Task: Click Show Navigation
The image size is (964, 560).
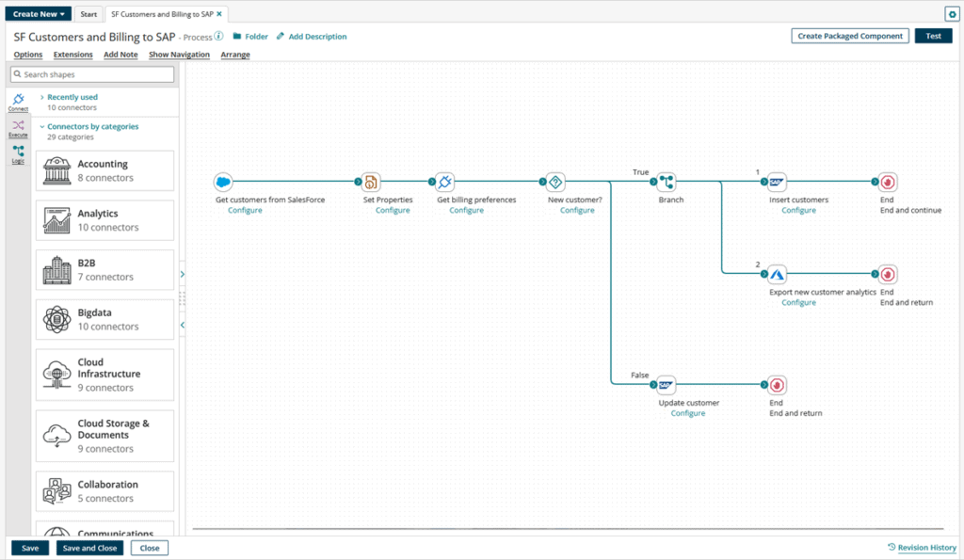Action: coord(179,55)
